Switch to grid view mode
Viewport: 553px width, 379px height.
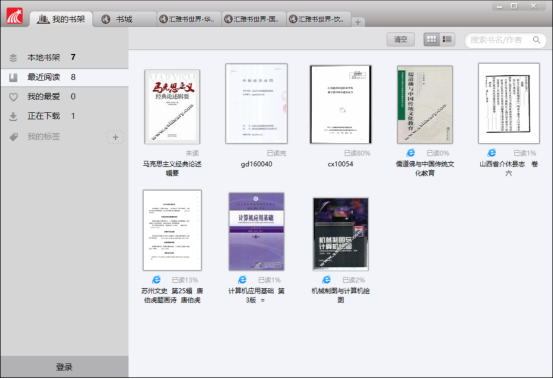click(x=432, y=39)
